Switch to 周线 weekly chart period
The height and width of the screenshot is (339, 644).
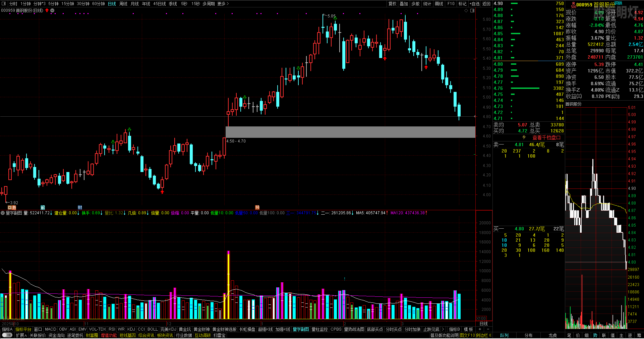point(123,4)
